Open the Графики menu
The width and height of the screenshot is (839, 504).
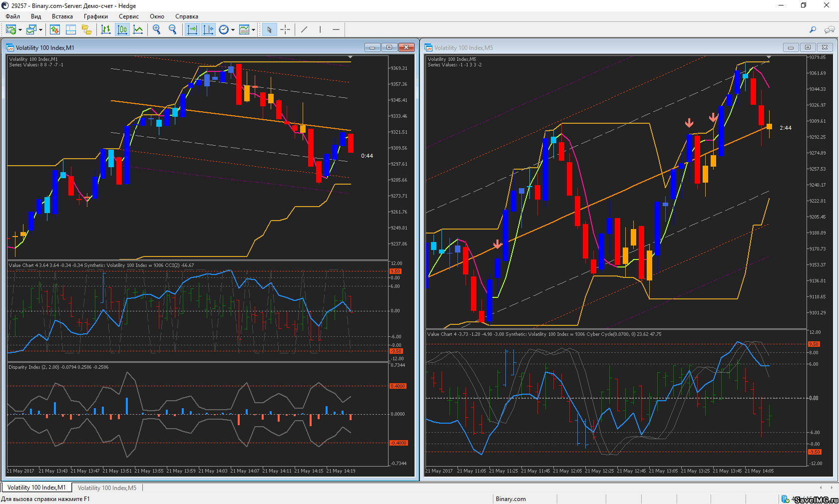coord(95,16)
